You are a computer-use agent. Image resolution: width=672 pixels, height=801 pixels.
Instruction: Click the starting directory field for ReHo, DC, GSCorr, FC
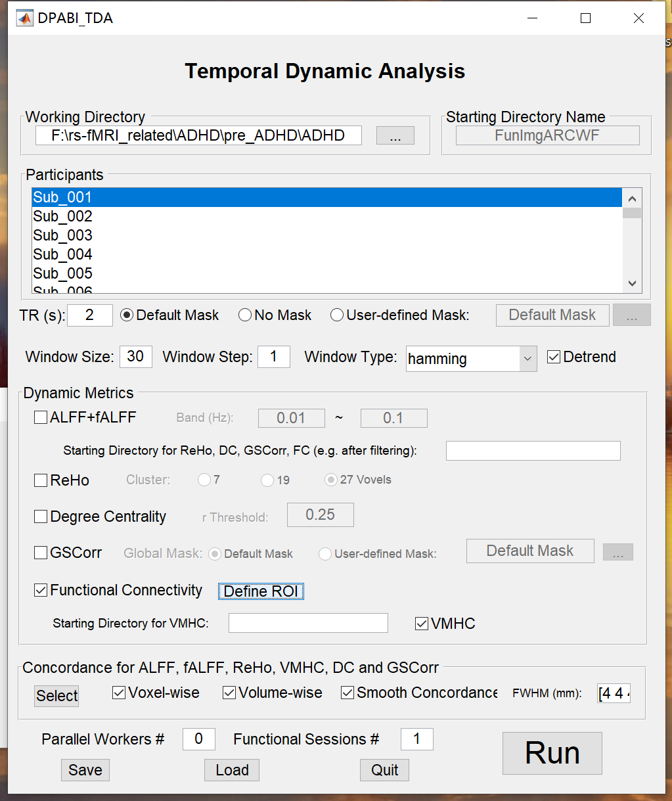(x=533, y=451)
